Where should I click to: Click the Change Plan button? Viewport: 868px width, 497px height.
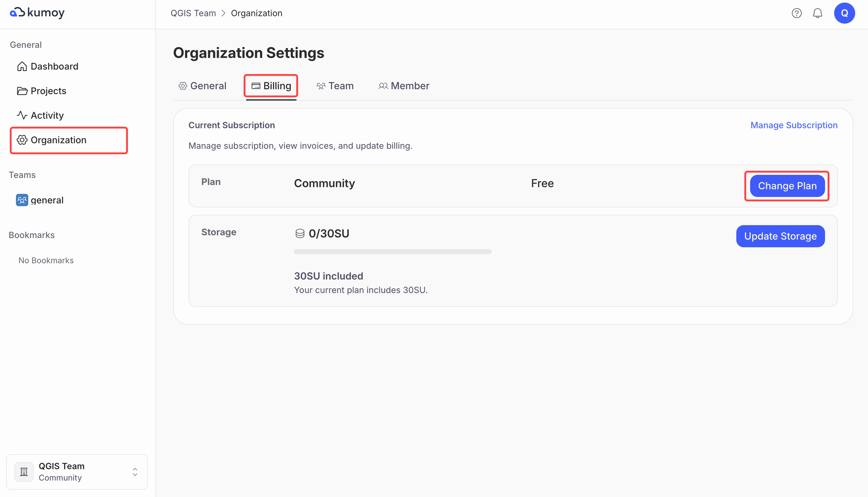coord(787,186)
